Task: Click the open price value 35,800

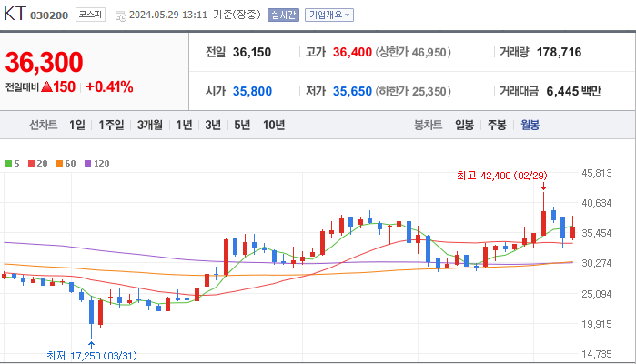Action: (x=252, y=91)
